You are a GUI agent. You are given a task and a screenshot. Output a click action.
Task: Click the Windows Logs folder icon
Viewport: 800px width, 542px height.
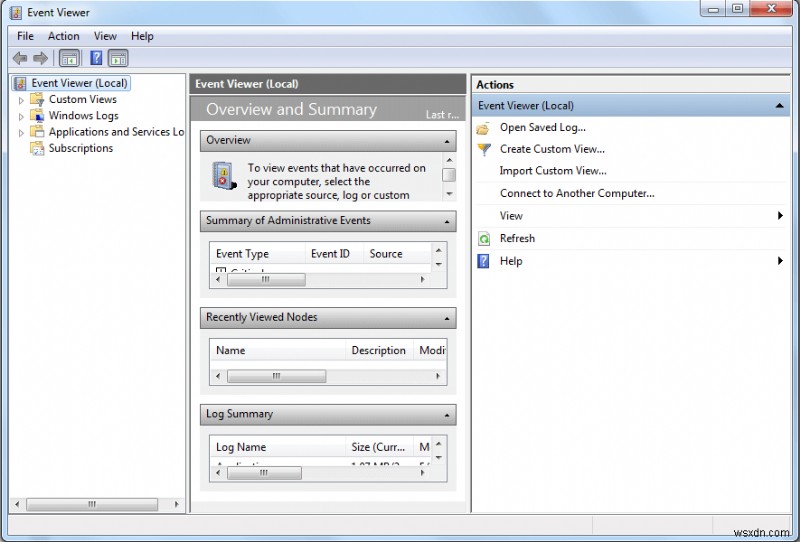point(37,115)
